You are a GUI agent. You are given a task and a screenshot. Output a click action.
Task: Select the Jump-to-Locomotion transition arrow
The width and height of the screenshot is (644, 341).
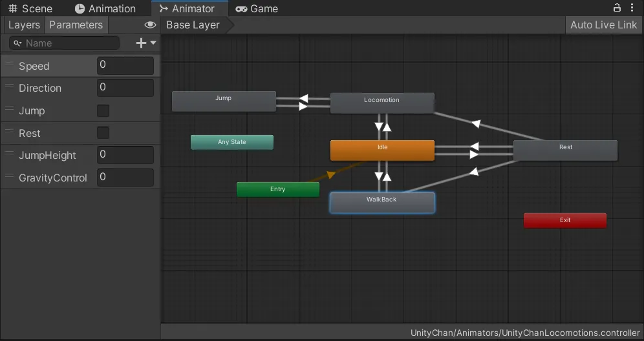(303, 107)
